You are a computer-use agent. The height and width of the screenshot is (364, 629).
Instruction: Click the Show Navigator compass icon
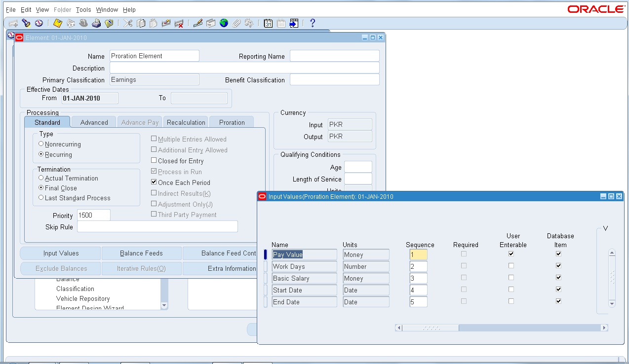pos(39,23)
